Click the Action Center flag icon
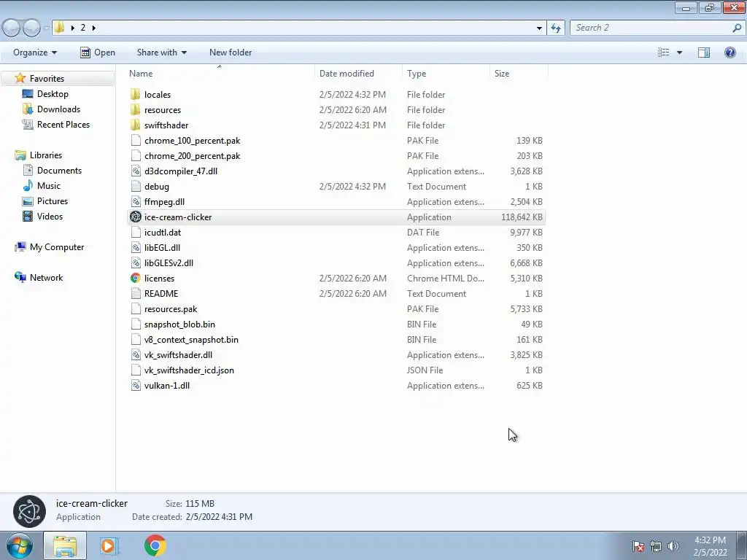 [638, 546]
